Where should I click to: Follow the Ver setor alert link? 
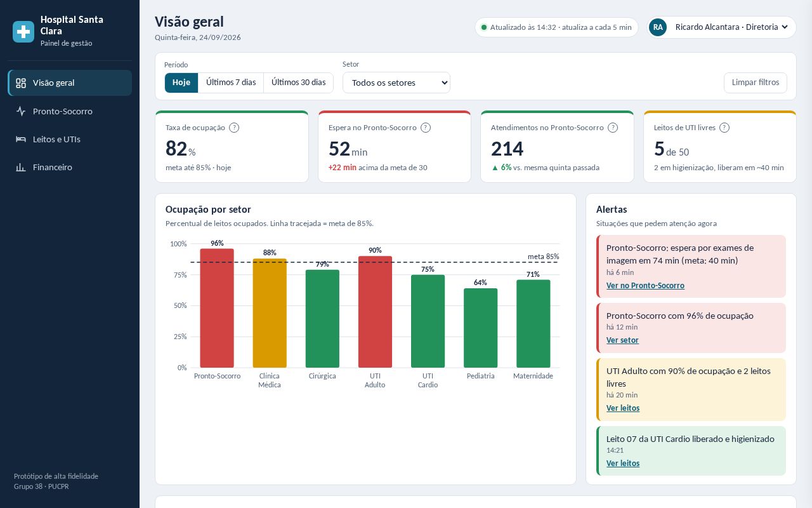[622, 340]
